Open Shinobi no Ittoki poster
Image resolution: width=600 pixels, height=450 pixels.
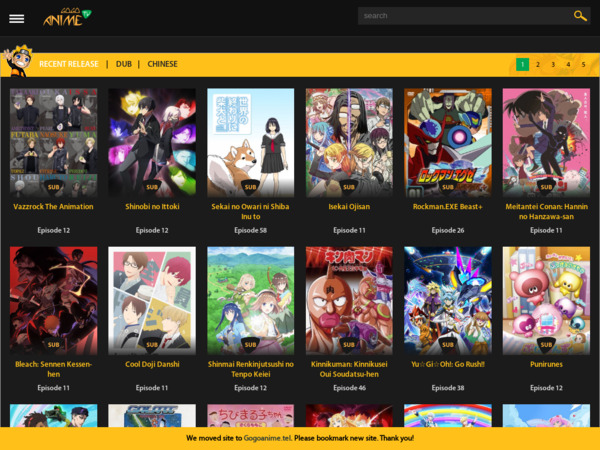click(152, 143)
